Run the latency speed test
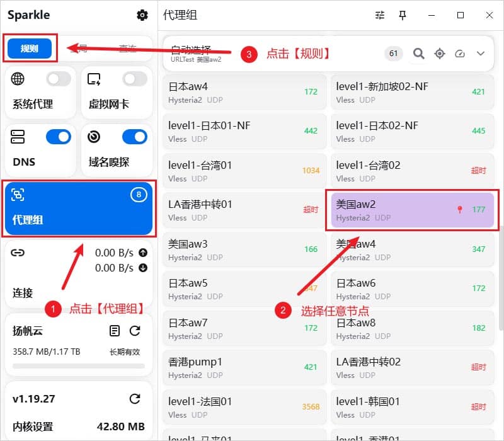 (x=460, y=54)
